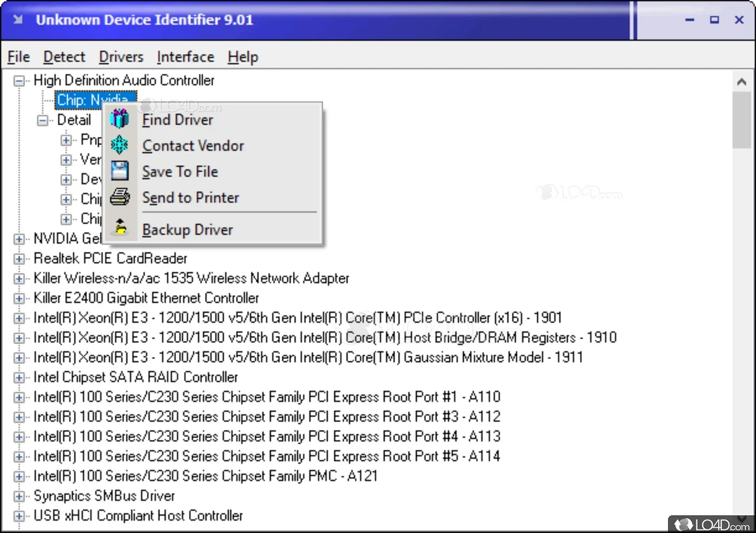Expand the PCIe Controller (x16) - 1901 node
The height and width of the screenshot is (533, 756).
coord(19,318)
